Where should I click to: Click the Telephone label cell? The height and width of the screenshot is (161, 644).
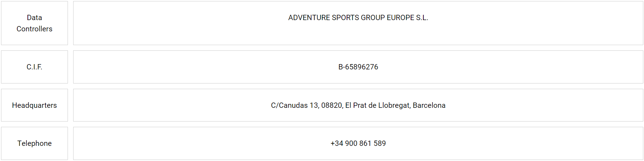pos(34,143)
